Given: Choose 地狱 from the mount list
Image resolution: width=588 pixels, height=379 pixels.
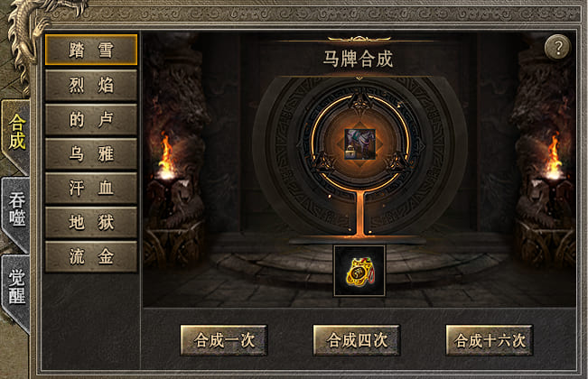Looking at the screenshot, I should pyautogui.click(x=91, y=223).
